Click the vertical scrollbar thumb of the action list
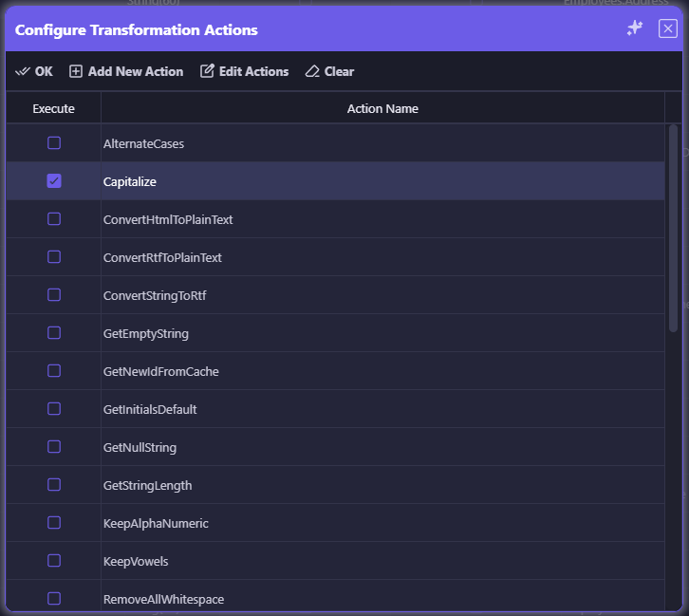This screenshot has width=689, height=616. 673,229
